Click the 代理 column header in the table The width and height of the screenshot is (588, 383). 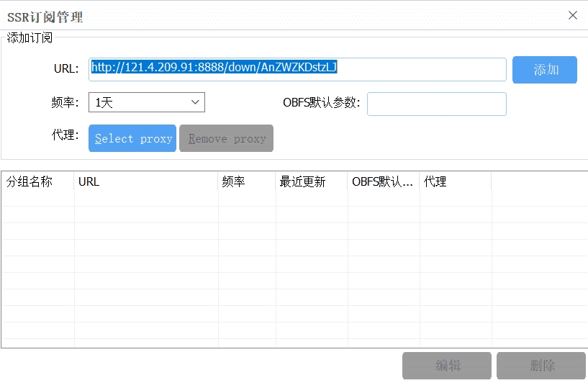[455, 181]
